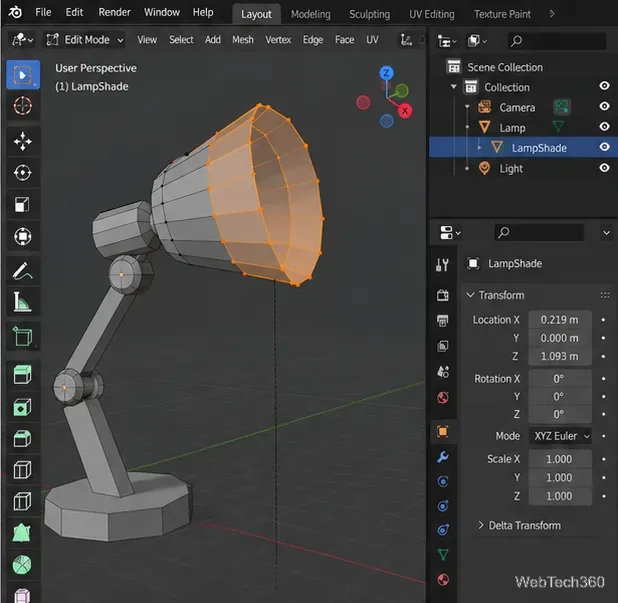Open the Material properties tab

click(x=443, y=580)
